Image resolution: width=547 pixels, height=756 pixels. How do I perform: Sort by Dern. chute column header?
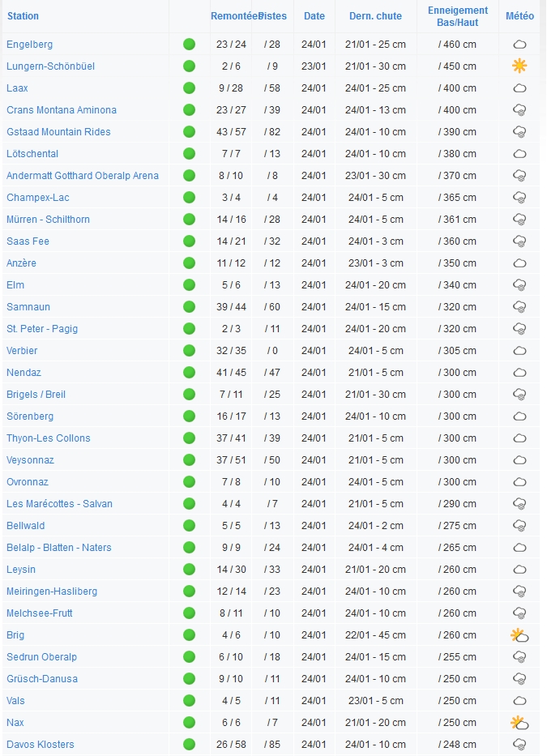375,16
